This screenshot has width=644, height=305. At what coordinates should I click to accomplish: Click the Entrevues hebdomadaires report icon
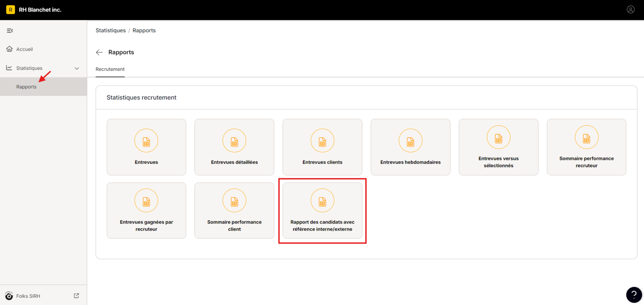click(410, 141)
